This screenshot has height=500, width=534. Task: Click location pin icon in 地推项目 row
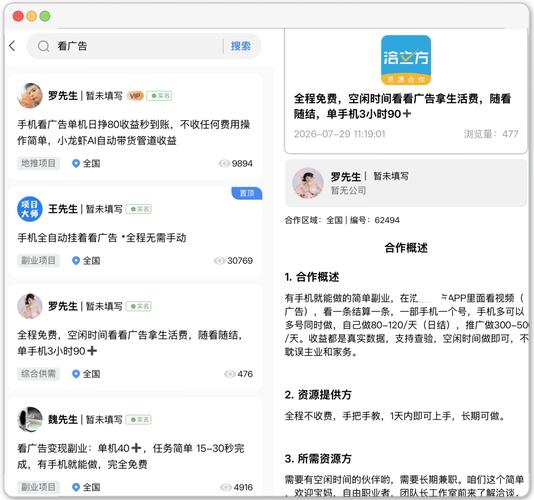tap(76, 163)
